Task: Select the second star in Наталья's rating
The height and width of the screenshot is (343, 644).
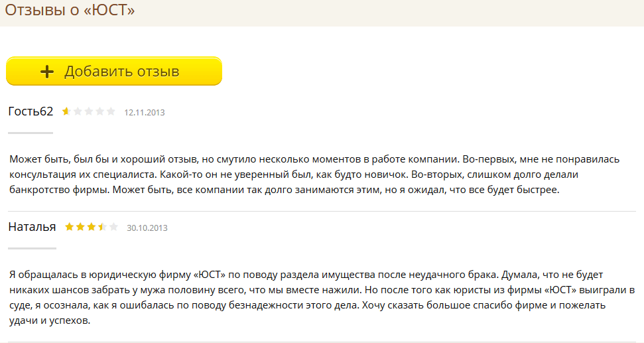Action: click(x=80, y=227)
